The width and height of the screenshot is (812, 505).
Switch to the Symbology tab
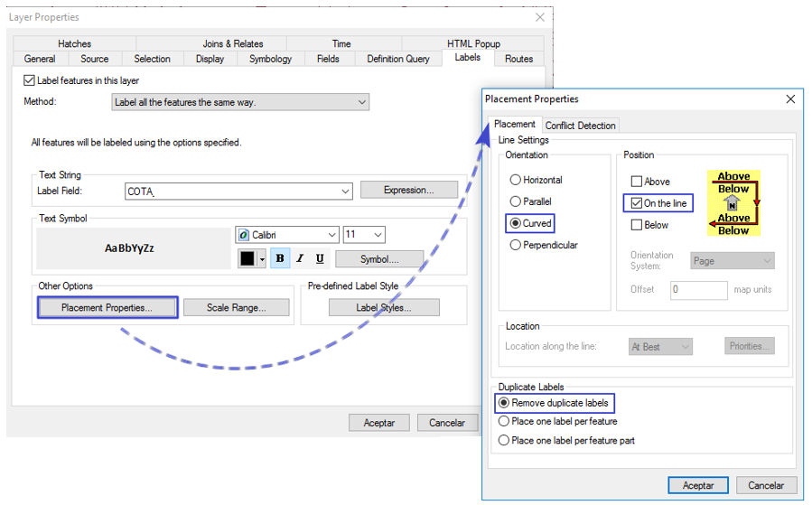pos(270,59)
